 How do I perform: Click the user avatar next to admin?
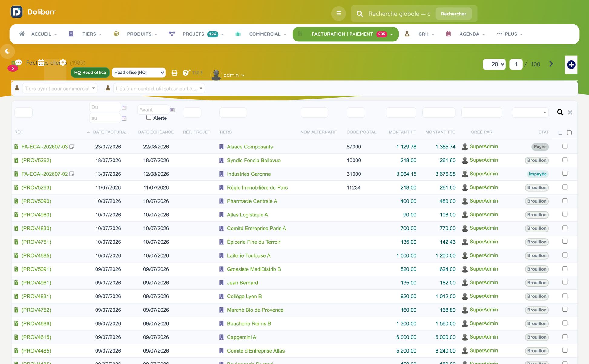tap(216, 75)
